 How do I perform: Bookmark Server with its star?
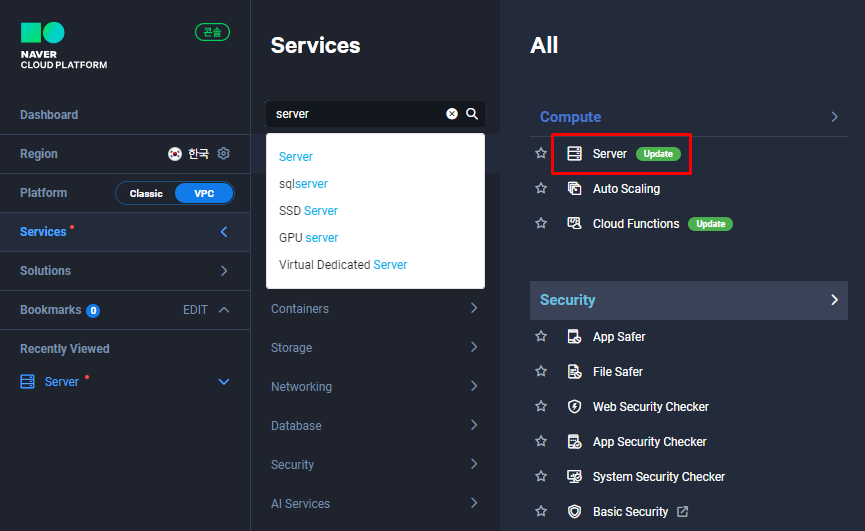(x=541, y=153)
